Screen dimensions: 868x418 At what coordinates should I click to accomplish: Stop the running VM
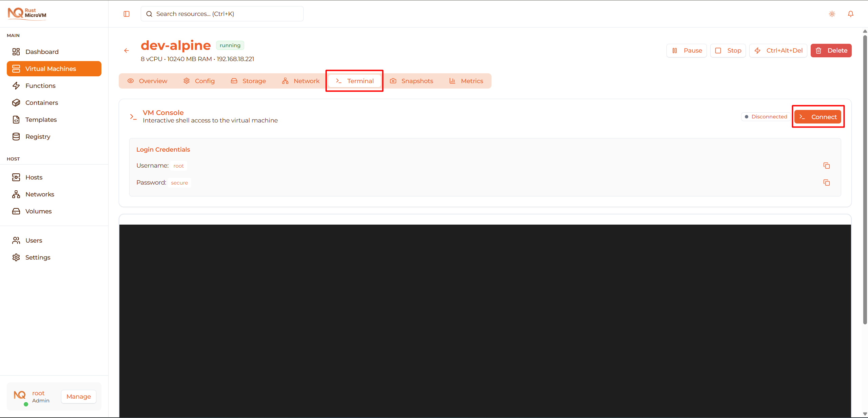point(728,50)
